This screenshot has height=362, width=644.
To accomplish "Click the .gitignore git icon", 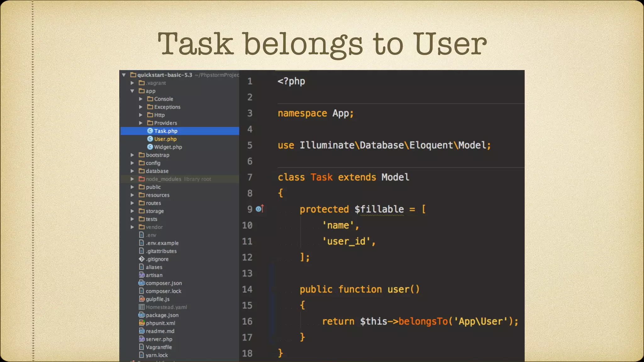I will point(142,259).
